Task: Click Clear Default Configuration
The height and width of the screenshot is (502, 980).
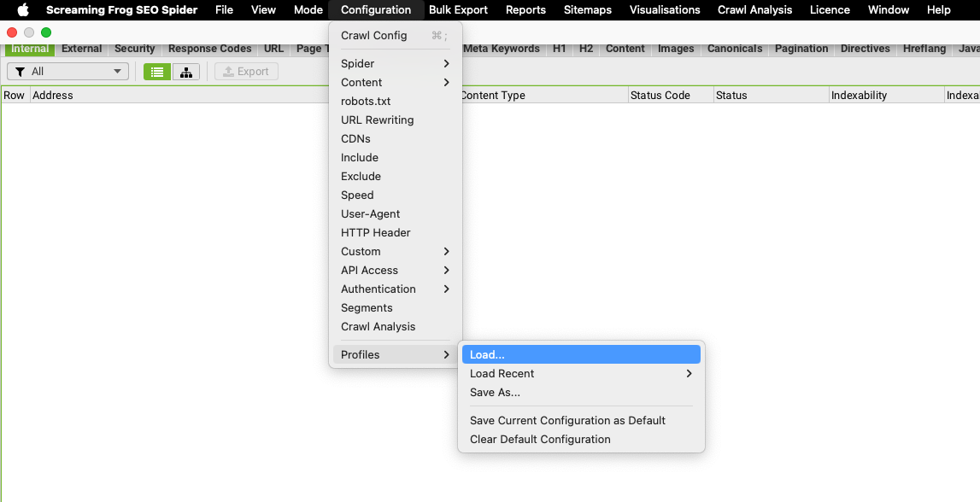Action: point(539,439)
